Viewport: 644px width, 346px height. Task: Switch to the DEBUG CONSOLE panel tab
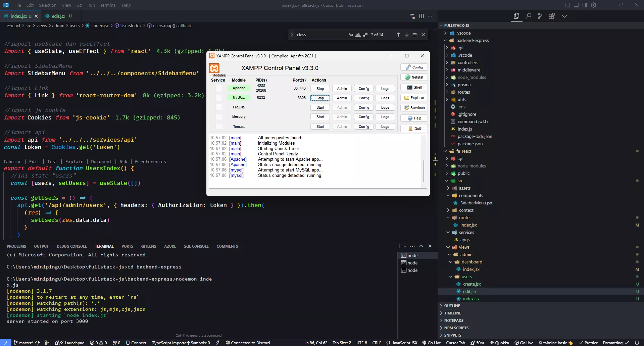pyautogui.click(x=72, y=246)
